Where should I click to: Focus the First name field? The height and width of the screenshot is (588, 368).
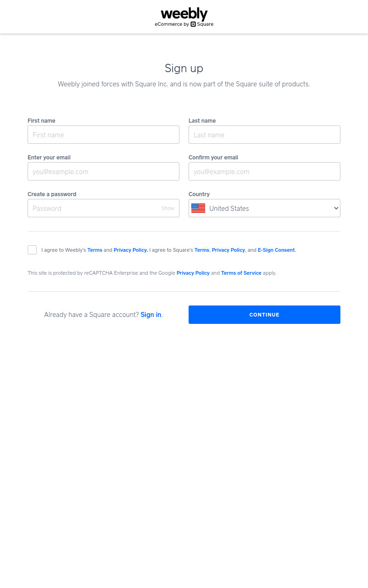[x=103, y=135]
